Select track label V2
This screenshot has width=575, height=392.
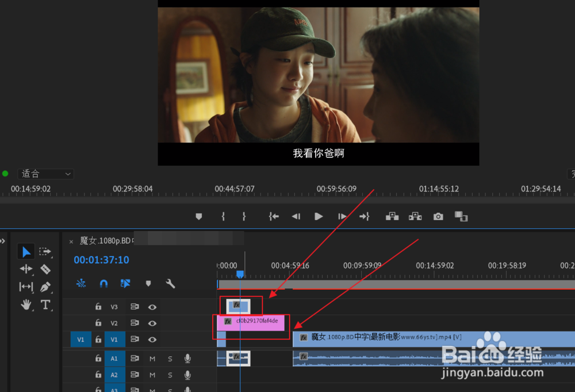tap(114, 323)
